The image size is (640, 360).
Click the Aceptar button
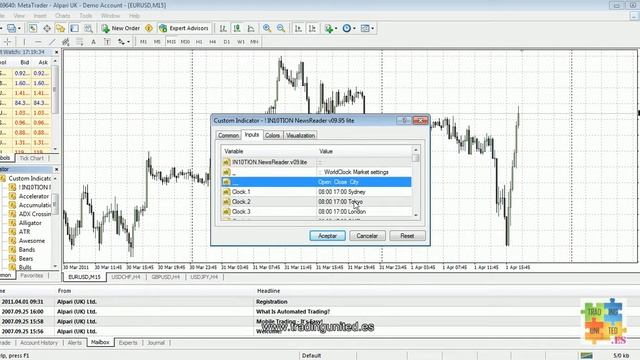click(327, 236)
